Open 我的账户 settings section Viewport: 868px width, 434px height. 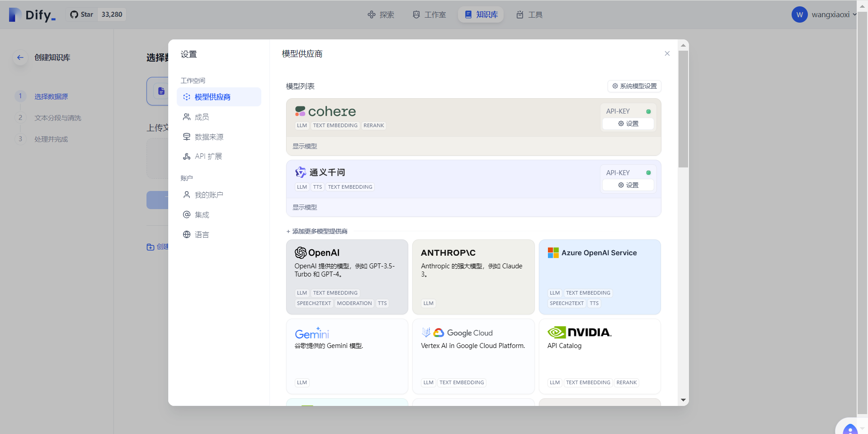pos(219,195)
